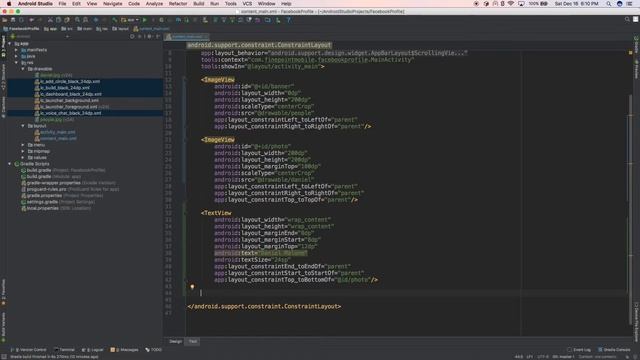This screenshot has width=640, height=360.
Task: Click the Find magnifier in toolbar
Action: (x=77, y=20)
